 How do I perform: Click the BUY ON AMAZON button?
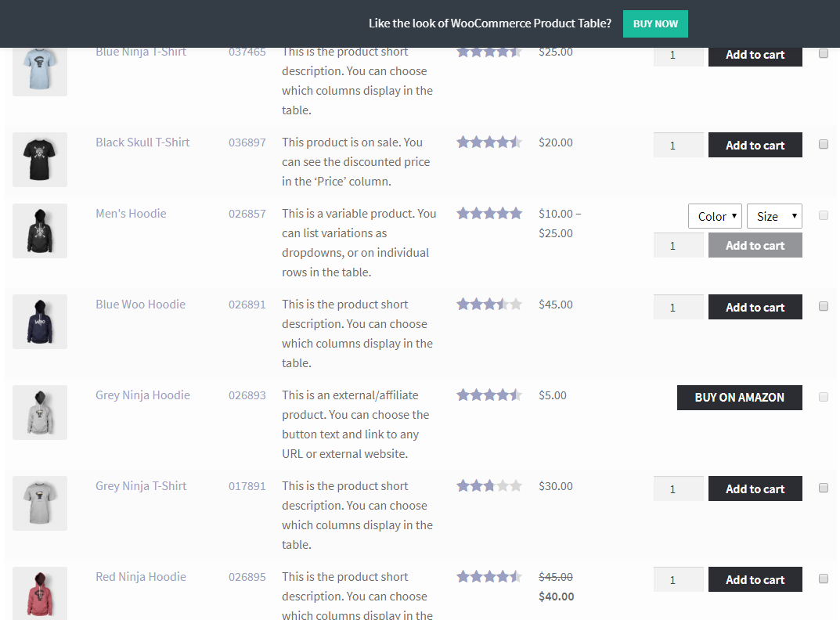[x=739, y=398]
